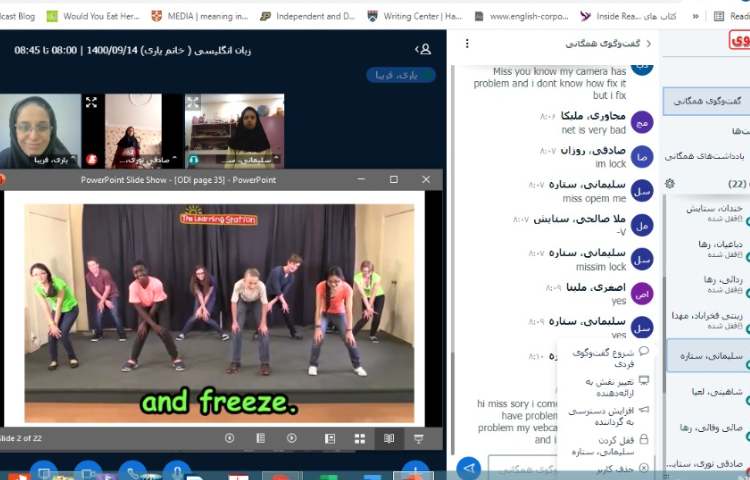Go to previous slide in PowerPoint slideshow bar
This screenshot has width=750, height=480.
(230, 438)
